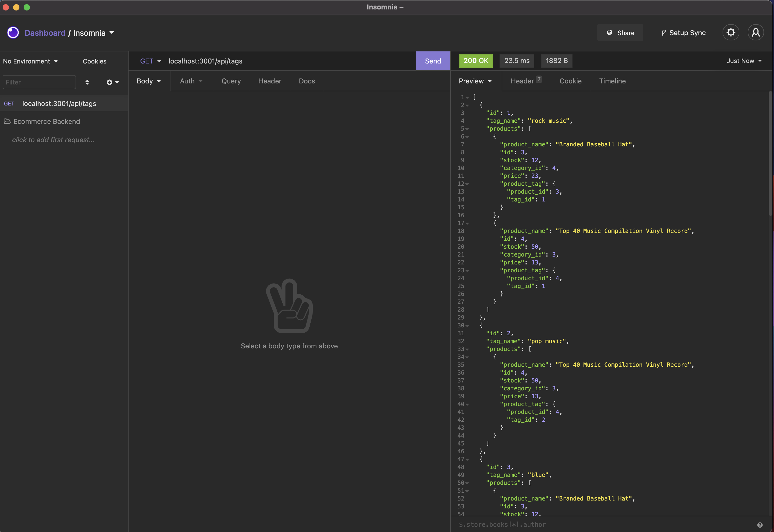Collapse the fold arrow at line 5
Screen dimensions: 774x532
click(x=467, y=129)
